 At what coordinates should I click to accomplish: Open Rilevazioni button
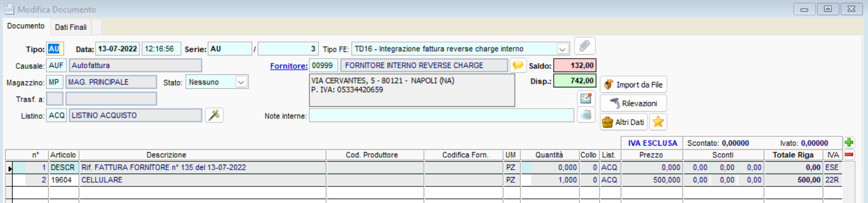tap(633, 103)
